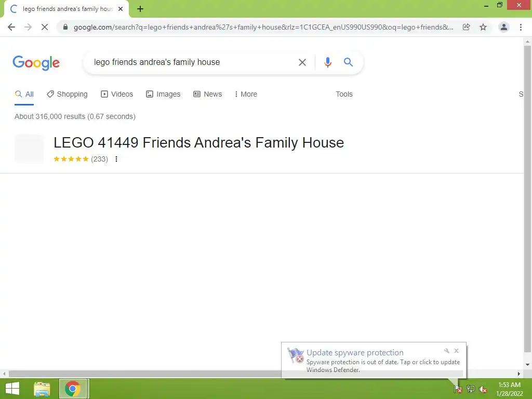This screenshot has height=399, width=532.
Task: Submit search with magnifier icon
Action: pos(348,62)
